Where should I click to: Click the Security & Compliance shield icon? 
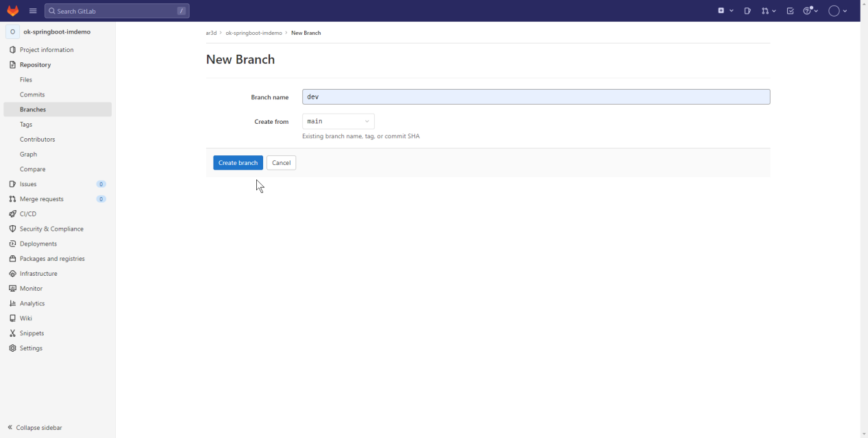12,229
